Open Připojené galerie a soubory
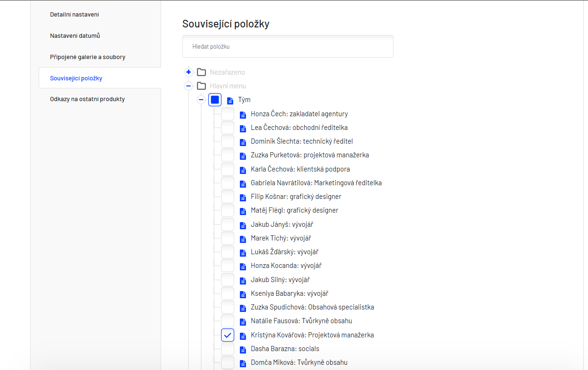The image size is (588, 370). pyautogui.click(x=88, y=57)
